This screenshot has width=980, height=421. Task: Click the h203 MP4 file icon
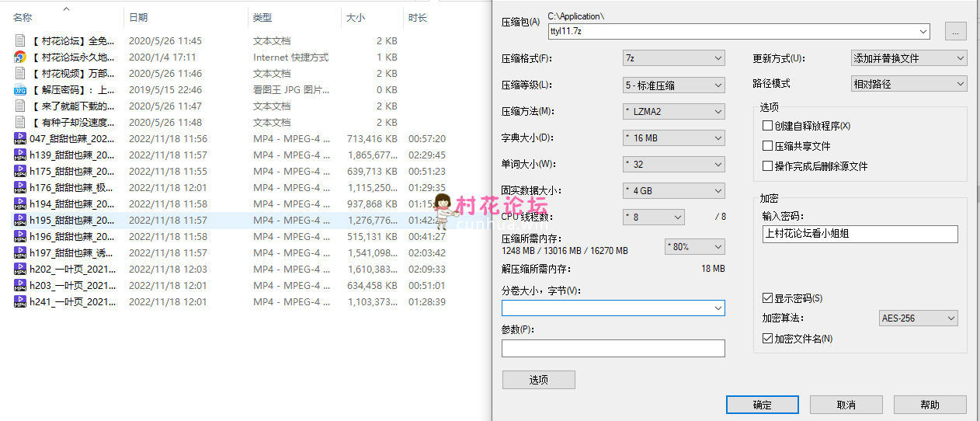coord(20,286)
